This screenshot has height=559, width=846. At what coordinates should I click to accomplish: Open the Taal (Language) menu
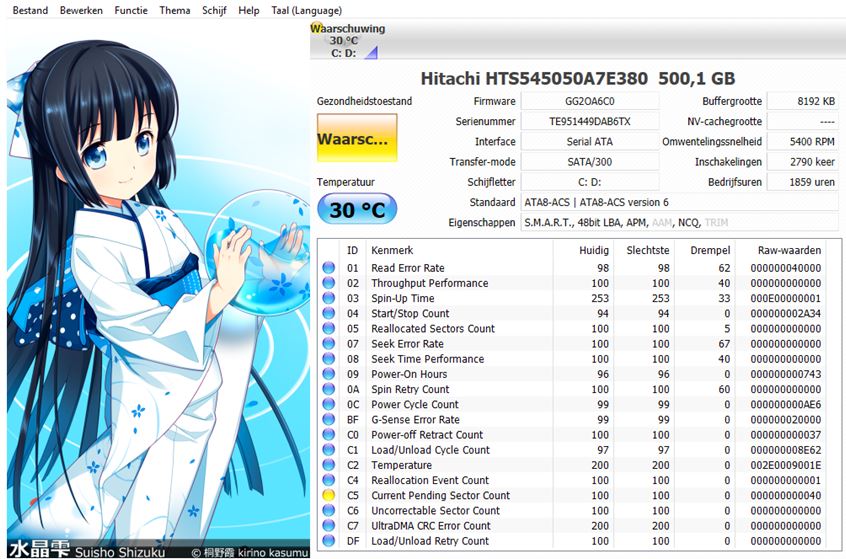point(306,10)
